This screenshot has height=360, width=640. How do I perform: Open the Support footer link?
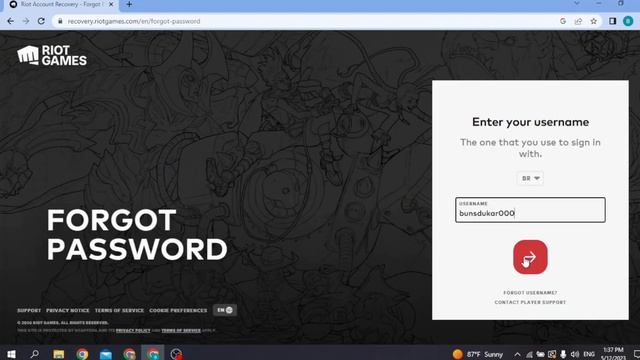[29, 311]
